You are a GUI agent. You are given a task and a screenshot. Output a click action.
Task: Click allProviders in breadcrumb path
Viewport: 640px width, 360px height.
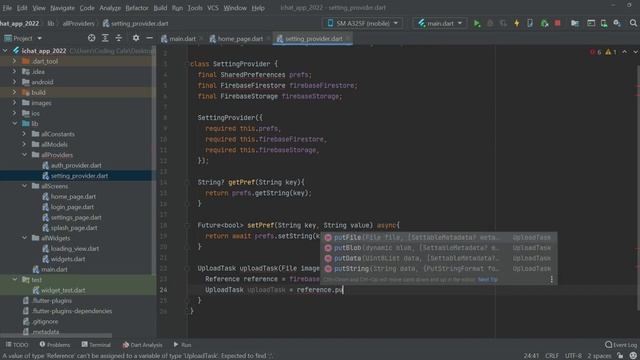pyautogui.click(x=78, y=24)
